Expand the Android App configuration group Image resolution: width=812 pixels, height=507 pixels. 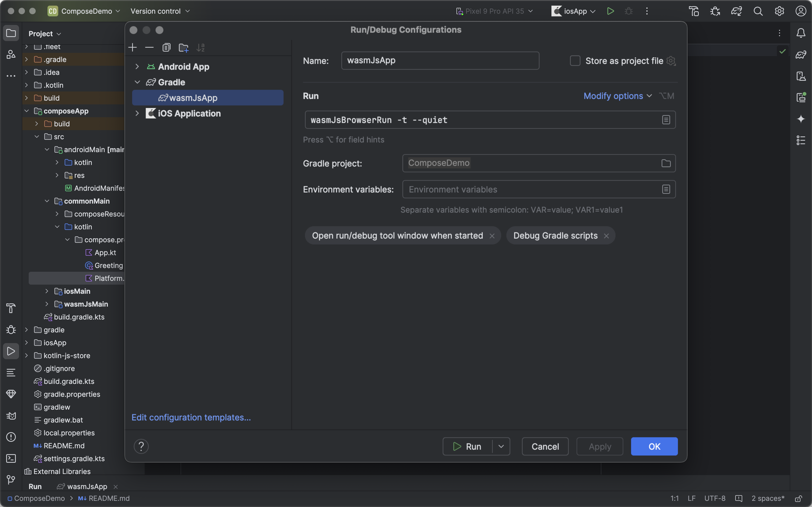pyautogui.click(x=137, y=66)
